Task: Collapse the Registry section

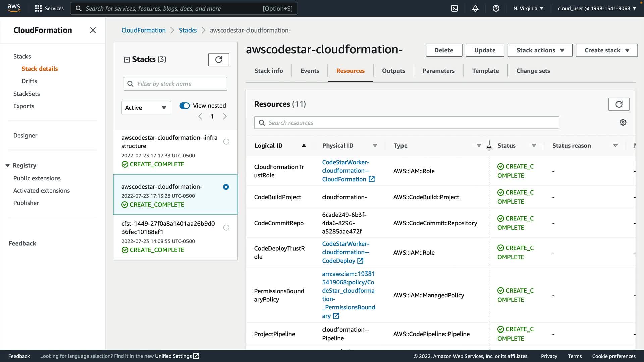Action: tap(7, 165)
